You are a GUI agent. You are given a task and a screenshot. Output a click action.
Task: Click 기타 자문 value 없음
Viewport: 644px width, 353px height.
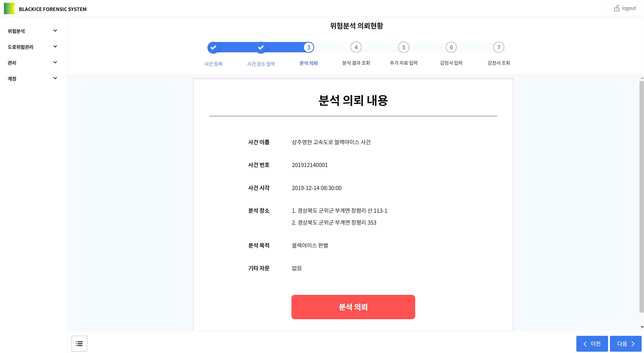click(x=297, y=268)
